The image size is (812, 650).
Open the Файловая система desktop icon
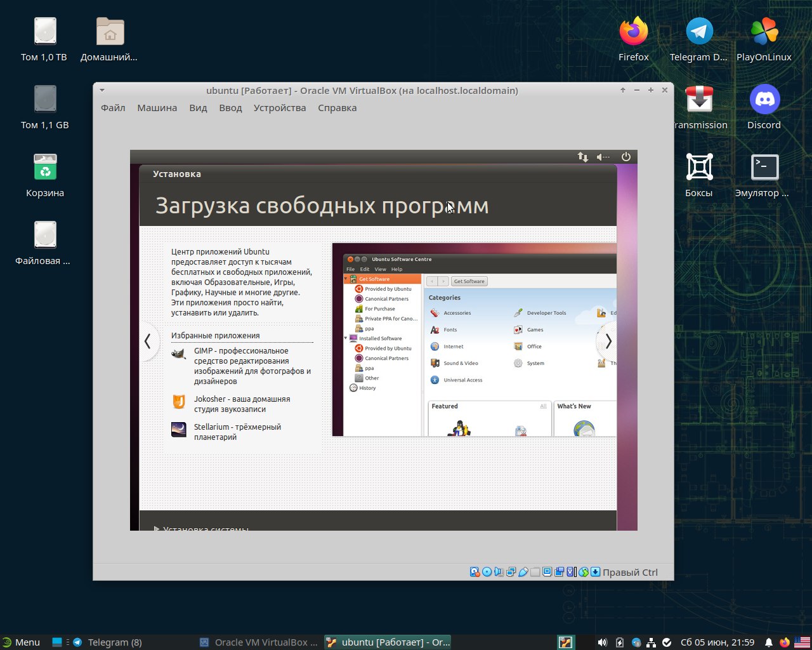[x=44, y=243]
